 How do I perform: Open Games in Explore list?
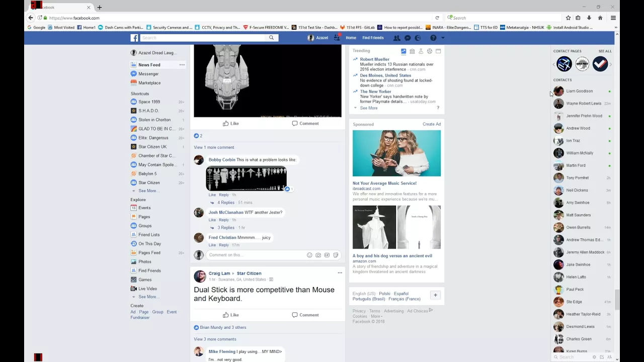click(145, 280)
